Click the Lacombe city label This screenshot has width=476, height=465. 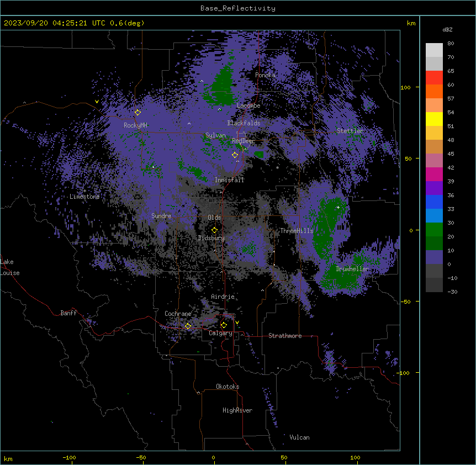248,105
